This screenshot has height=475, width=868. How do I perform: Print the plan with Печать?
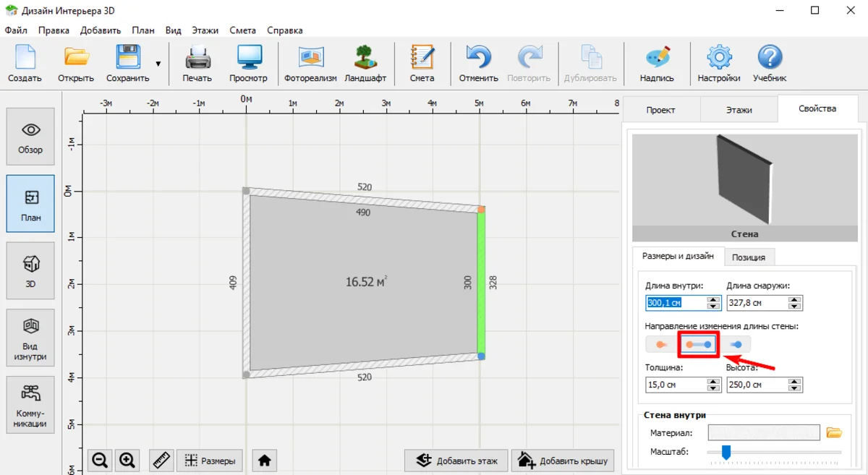[197, 64]
